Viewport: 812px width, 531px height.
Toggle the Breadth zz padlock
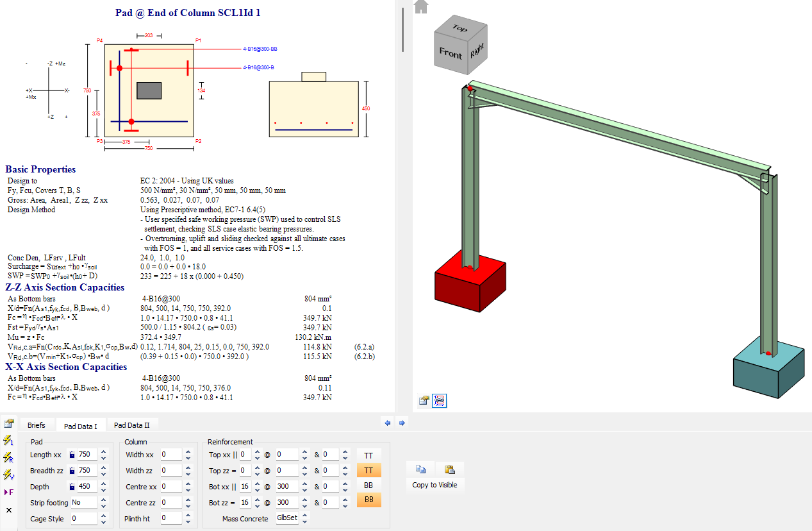point(72,471)
